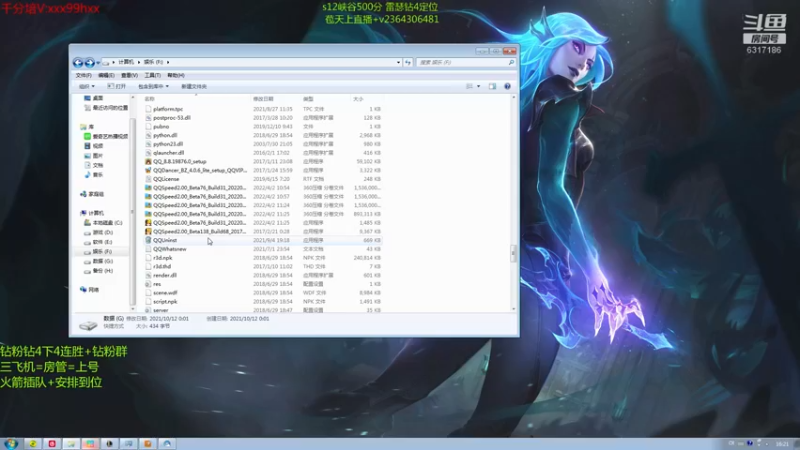Open the 视频 library
800x450 pixels.
coord(93,146)
